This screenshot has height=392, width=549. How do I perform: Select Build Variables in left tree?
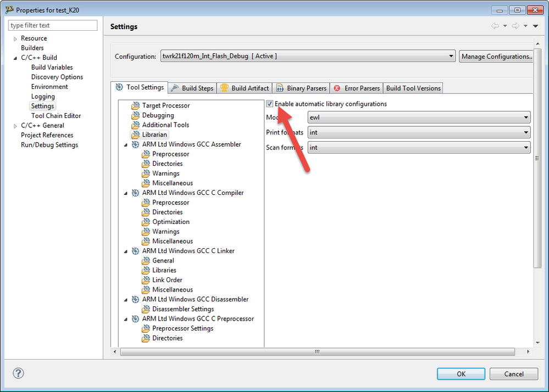52,67
